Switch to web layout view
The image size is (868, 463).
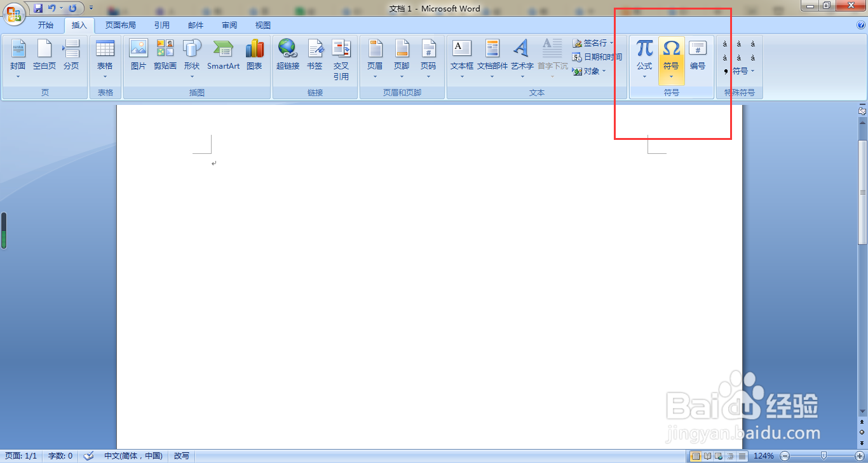pyautogui.click(x=719, y=456)
